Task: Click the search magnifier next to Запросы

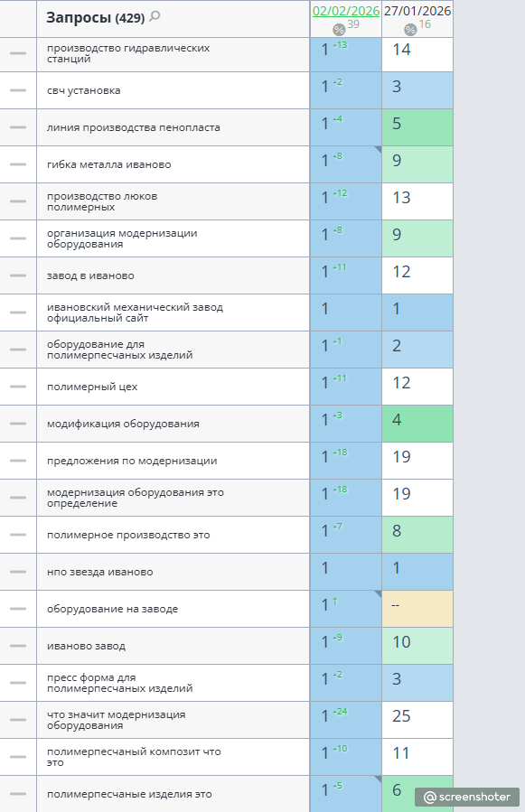Action: pos(155,16)
